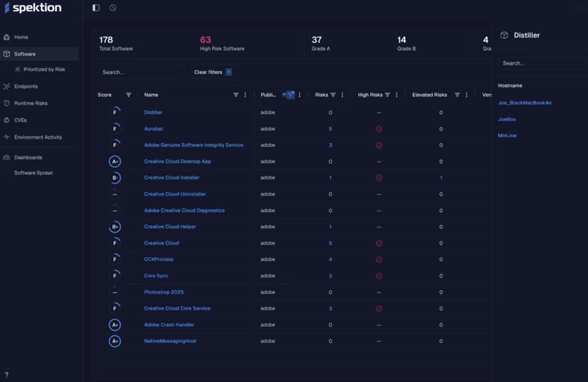The height and width of the screenshot is (382, 588).
Task: Click the CVEs sidebar icon
Action: point(6,120)
